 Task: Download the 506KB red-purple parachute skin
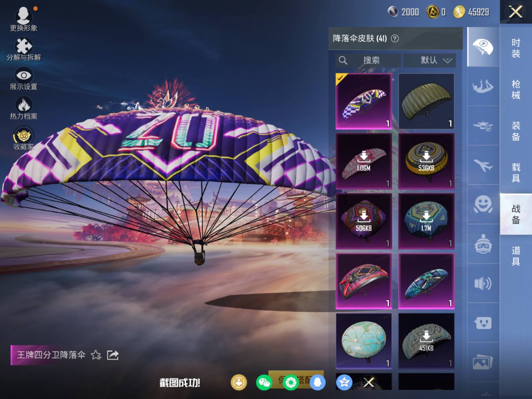click(364, 221)
